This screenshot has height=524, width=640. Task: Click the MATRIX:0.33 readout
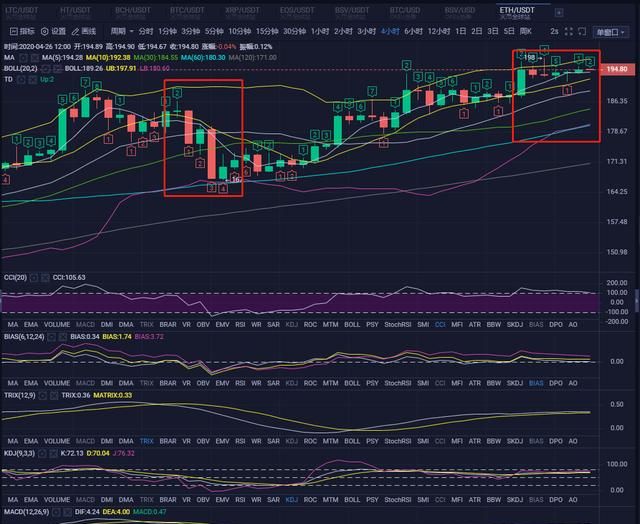(113, 395)
